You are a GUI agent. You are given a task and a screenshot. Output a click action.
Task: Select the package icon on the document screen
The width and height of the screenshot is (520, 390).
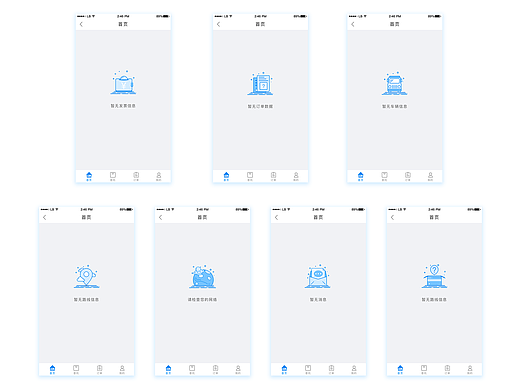coord(250,176)
